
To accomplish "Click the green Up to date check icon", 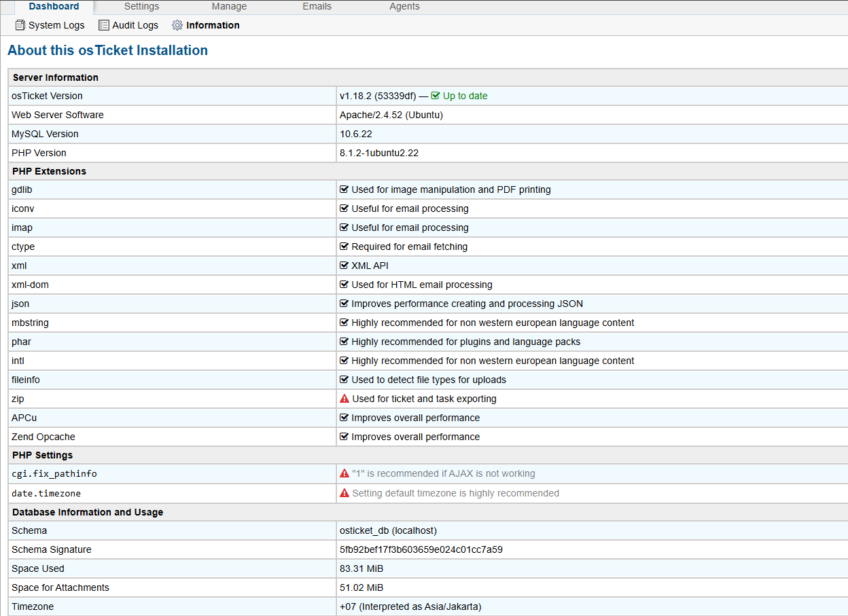I will (436, 96).
